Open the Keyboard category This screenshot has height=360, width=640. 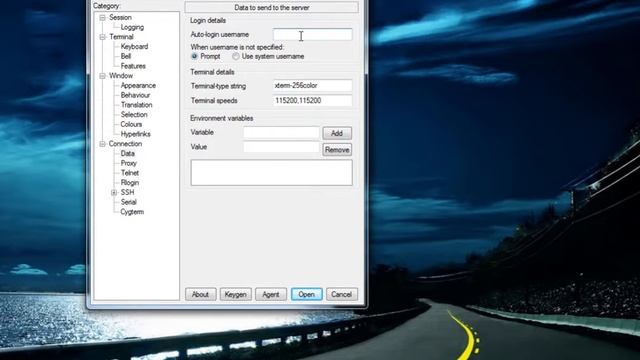click(134, 47)
